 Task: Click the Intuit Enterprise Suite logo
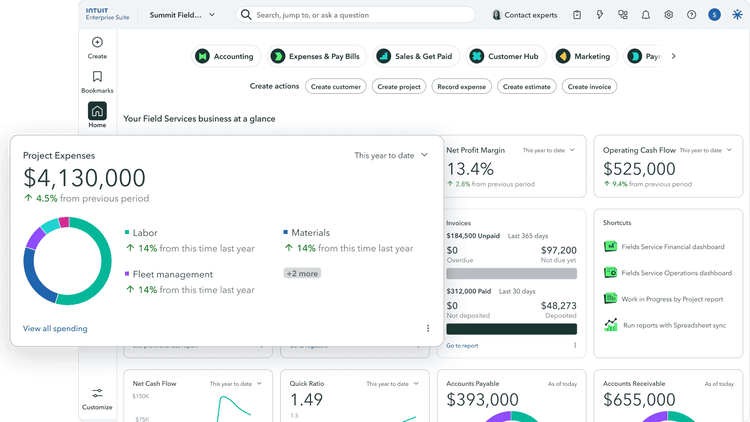pyautogui.click(x=107, y=14)
